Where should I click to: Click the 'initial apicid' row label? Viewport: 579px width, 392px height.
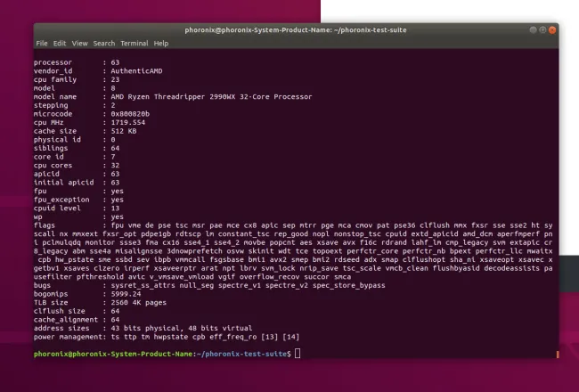[x=63, y=183]
